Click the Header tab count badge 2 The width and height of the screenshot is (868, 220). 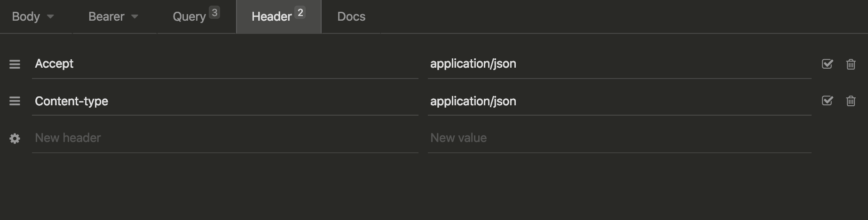[x=300, y=13]
